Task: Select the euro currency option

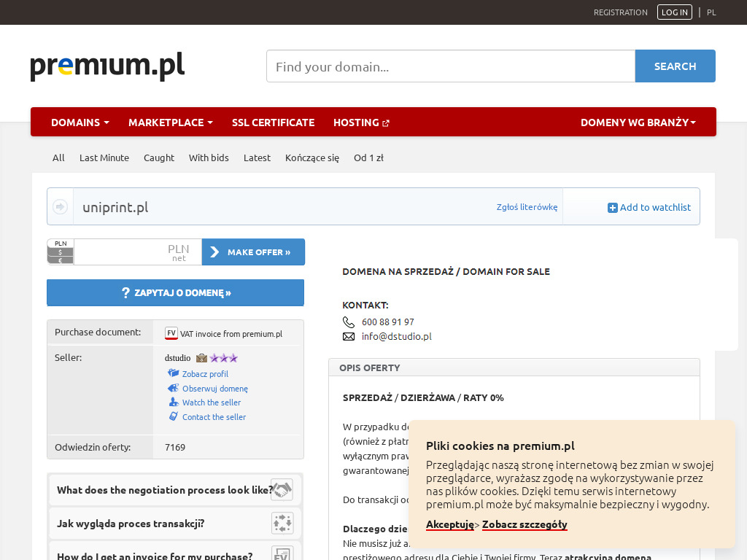Action: (x=61, y=260)
